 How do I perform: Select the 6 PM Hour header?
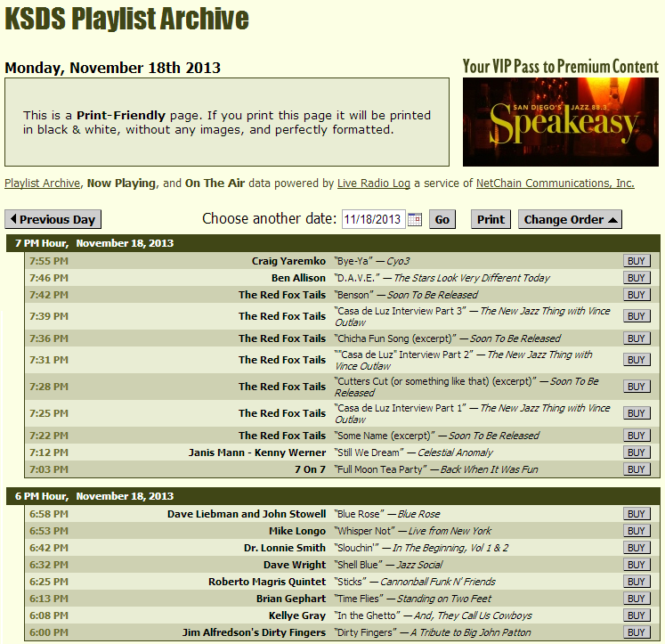tap(333, 496)
